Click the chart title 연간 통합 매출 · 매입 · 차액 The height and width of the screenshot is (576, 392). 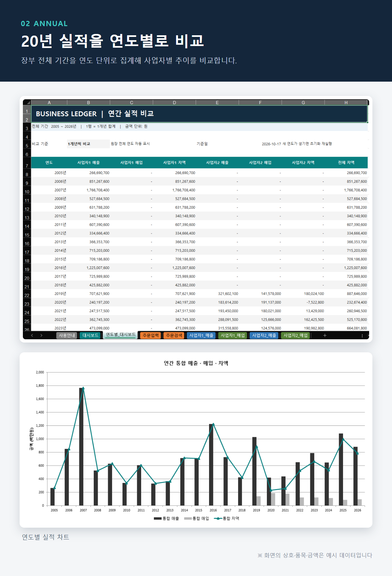pos(196,363)
